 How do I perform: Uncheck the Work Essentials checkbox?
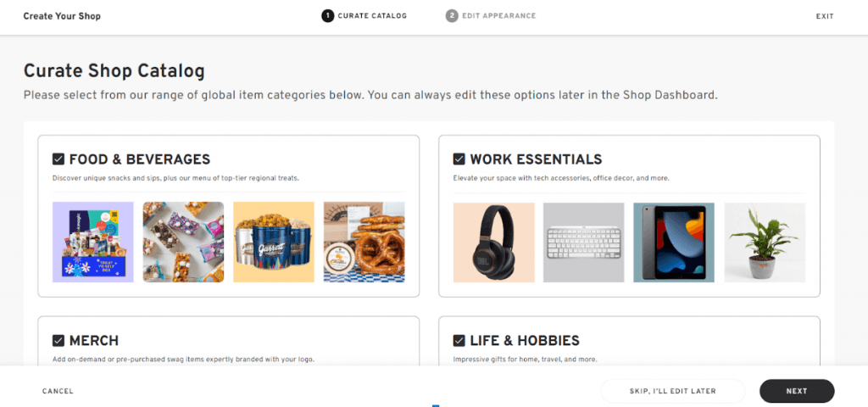tap(459, 159)
